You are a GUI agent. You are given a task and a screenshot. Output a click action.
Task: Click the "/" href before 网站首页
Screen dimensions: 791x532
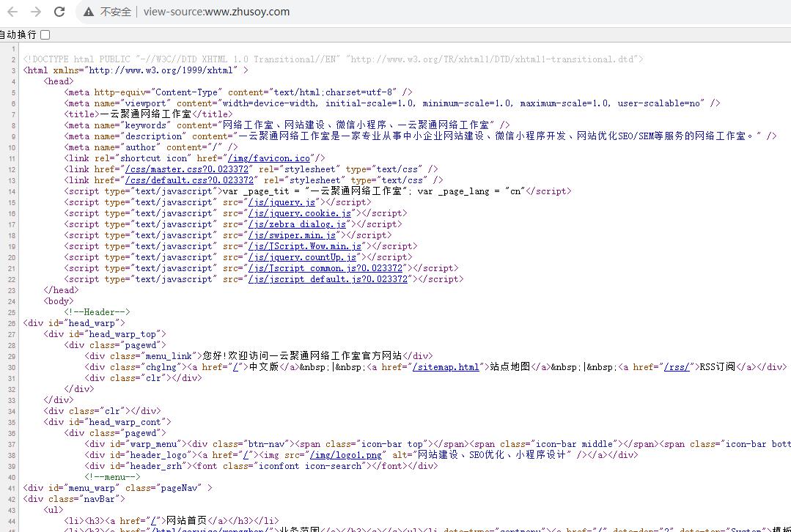pos(153,520)
